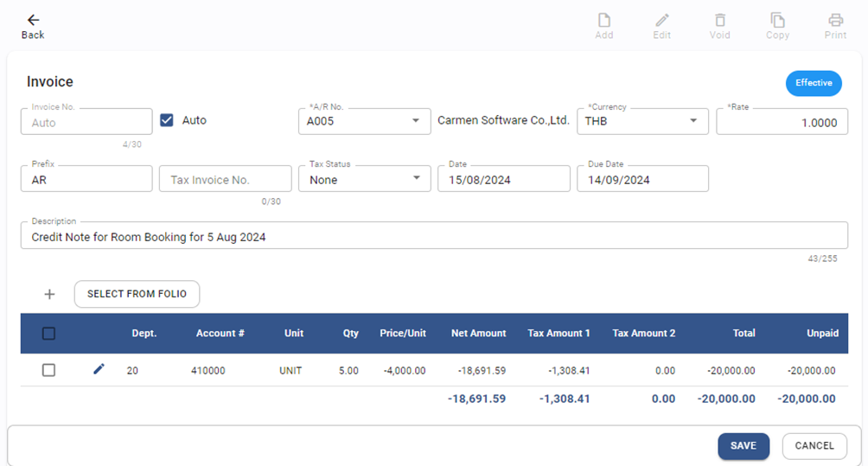Open the A/R No. dropdown
The height and width of the screenshot is (466, 868).
point(415,121)
